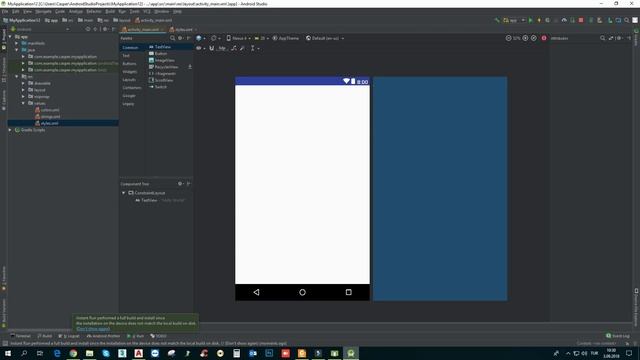Click zoom to fit screen icon
The height and width of the screenshot is (360, 640).
533,38
